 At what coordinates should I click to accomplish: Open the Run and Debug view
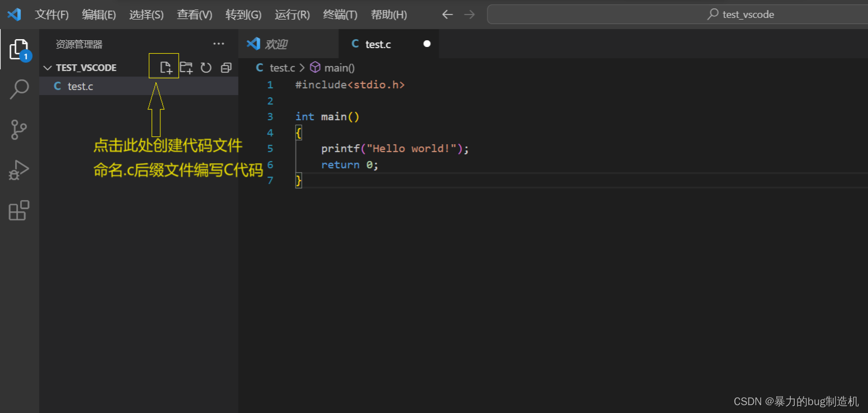tap(19, 170)
